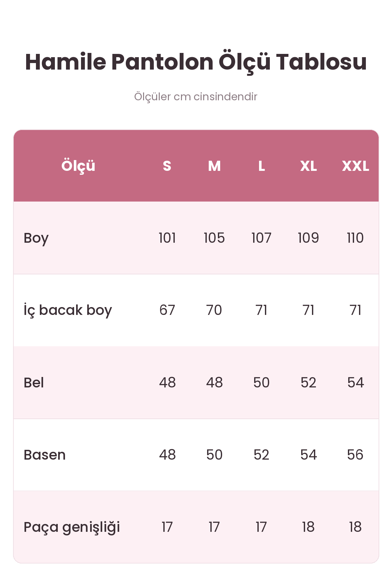Screen dimensions: 392x588
Task: Click the Boy value 110 for XXL
Action: [355, 238]
